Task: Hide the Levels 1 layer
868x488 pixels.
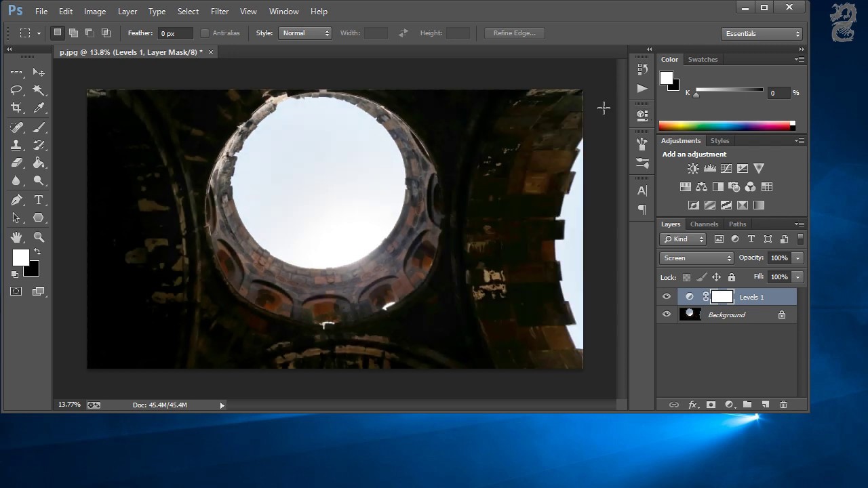Action: [x=666, y=297]
